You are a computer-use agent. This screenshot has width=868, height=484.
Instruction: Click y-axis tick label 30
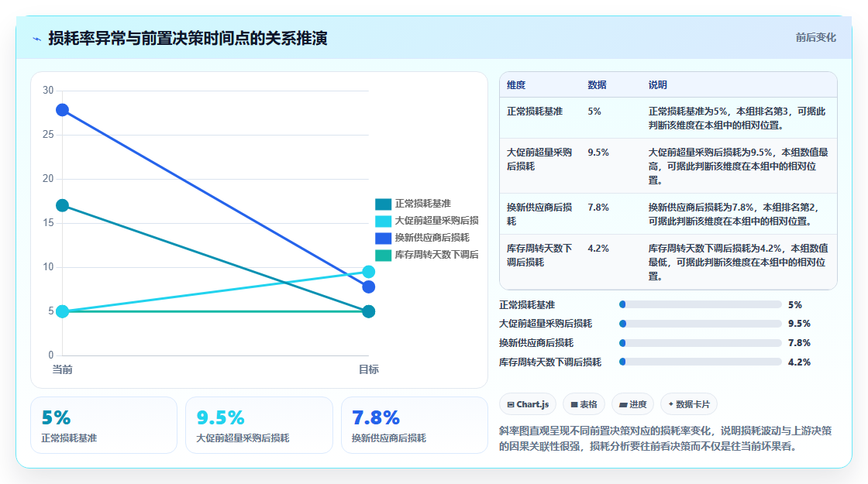pos(48,90)
